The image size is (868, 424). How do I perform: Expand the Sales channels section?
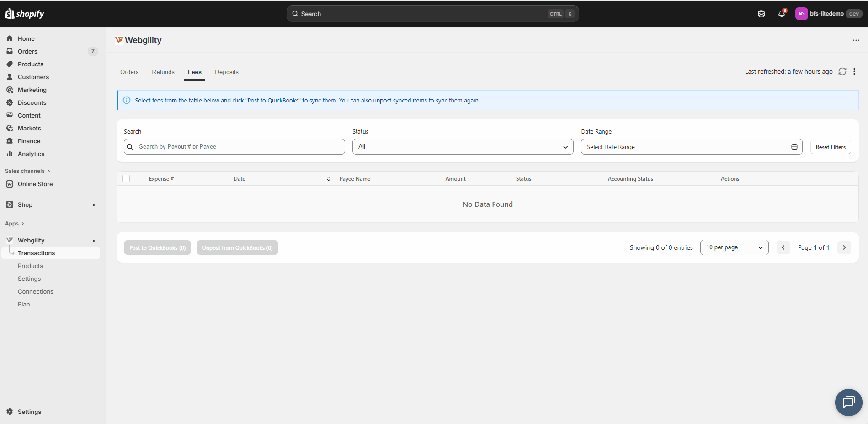point(27,171)
